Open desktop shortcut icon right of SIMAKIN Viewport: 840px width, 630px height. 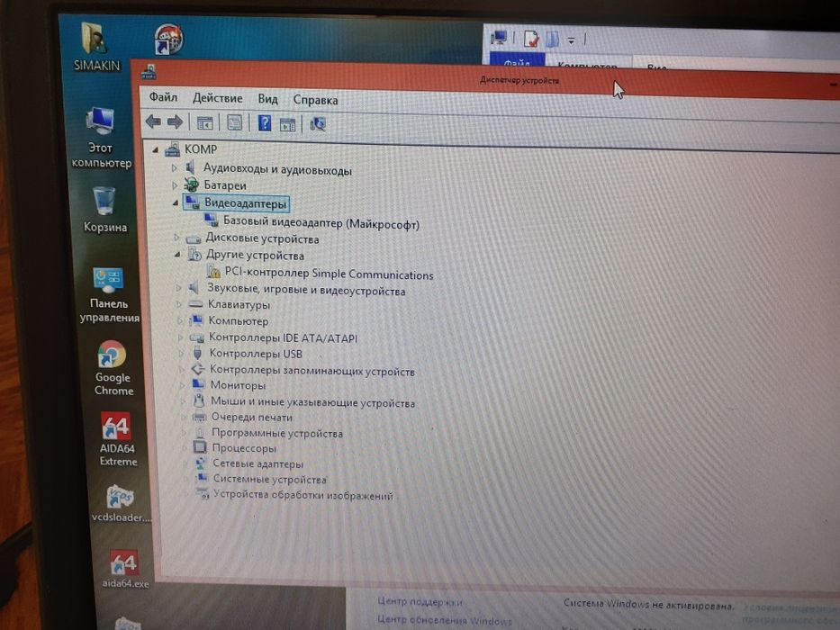[169, 39]
